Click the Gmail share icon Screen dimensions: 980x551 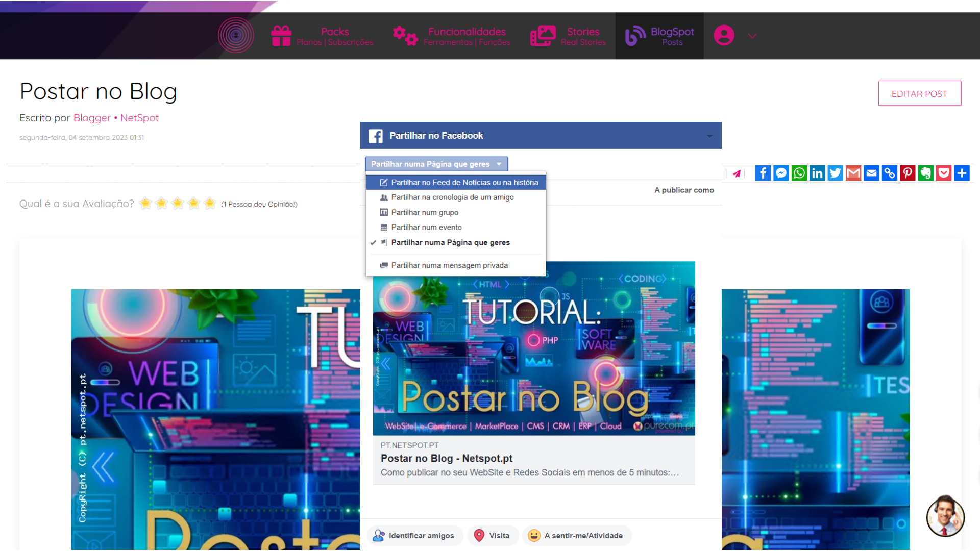tap(853, 173)
